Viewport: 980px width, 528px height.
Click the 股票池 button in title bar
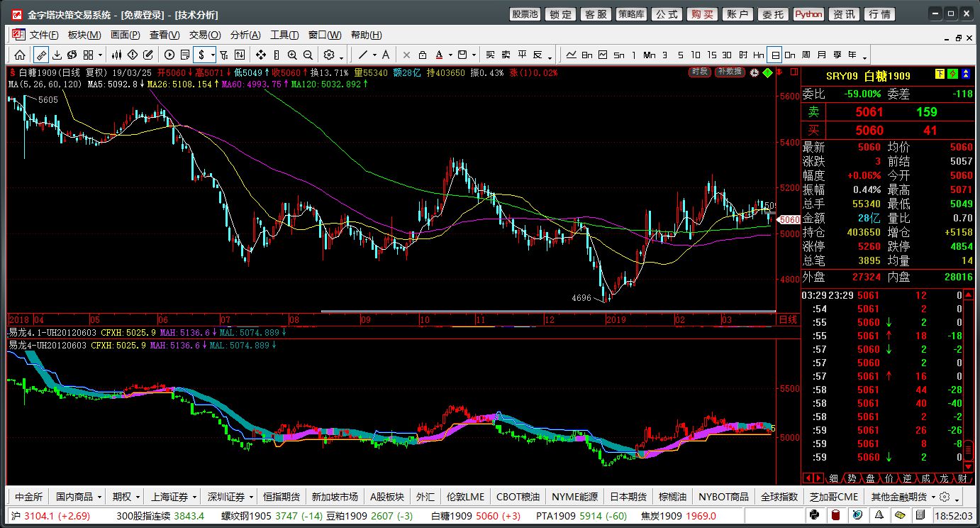(x=525, y=14)
